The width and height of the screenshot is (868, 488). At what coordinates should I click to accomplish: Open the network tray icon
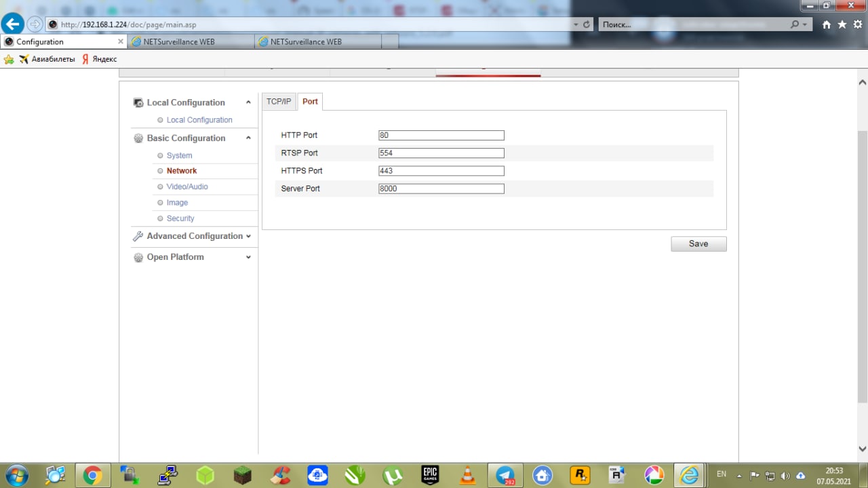[770, 475]
